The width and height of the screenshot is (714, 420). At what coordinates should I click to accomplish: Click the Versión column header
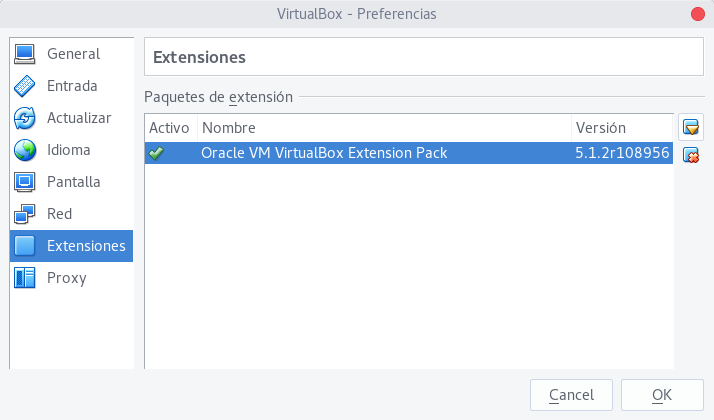pos(600,128)
